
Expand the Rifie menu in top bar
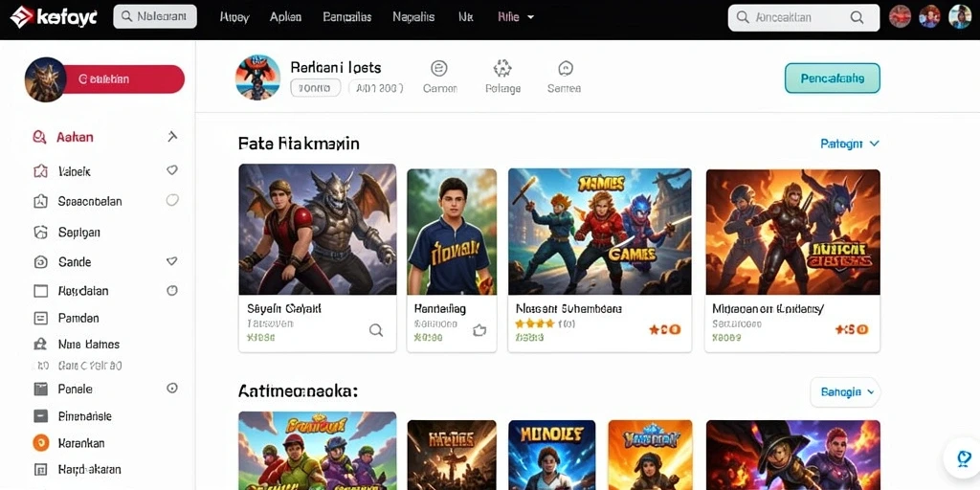516,17
